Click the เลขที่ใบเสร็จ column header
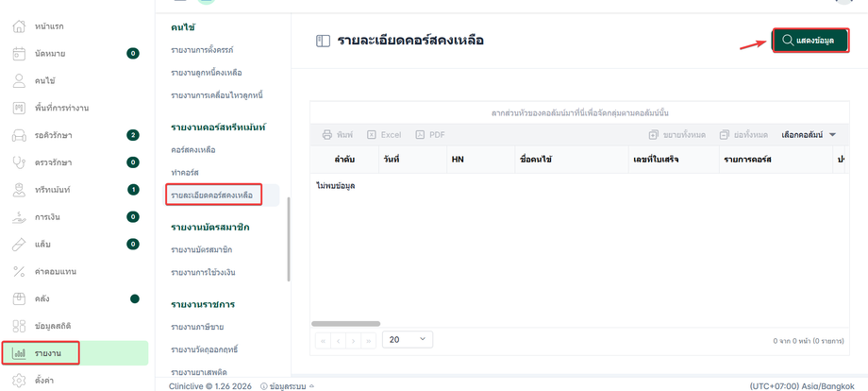 (674, 160)
